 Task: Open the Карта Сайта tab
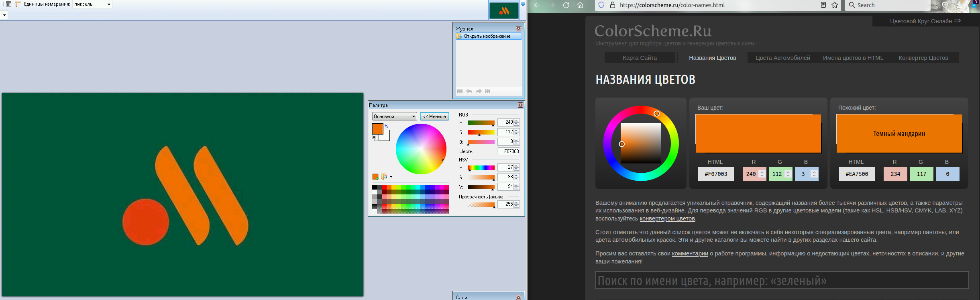640,58
